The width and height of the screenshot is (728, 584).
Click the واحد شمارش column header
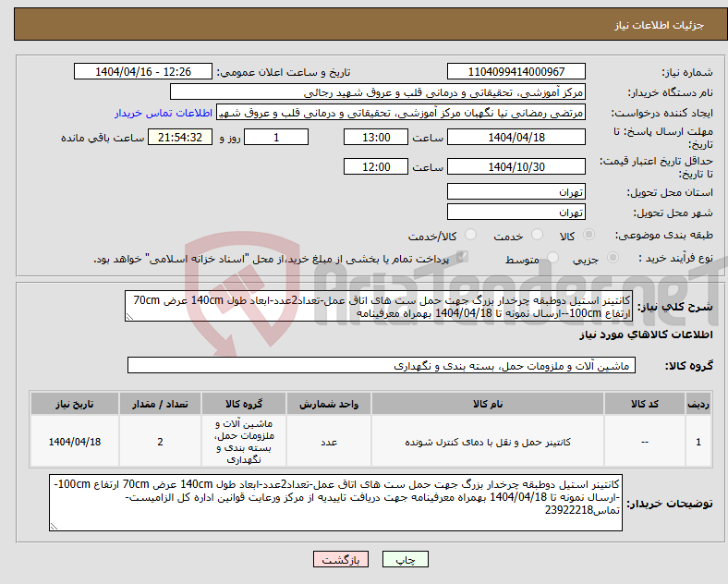click(x=329, y=404)
